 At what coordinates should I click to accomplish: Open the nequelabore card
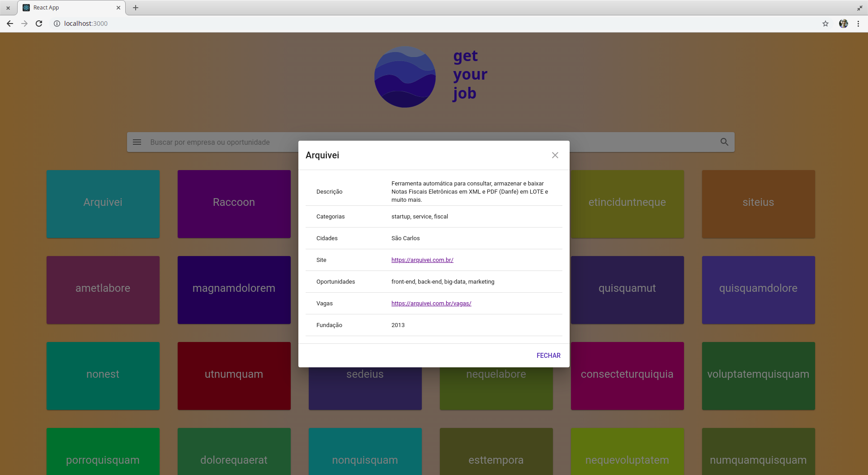coord(496,388)
